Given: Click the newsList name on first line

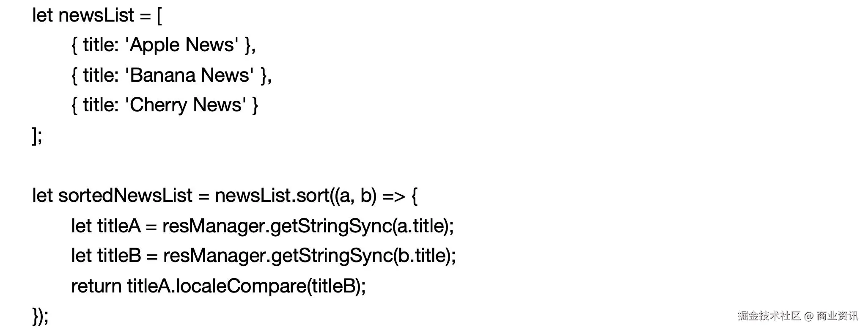Looking at the screenshot, I should 96,16.
